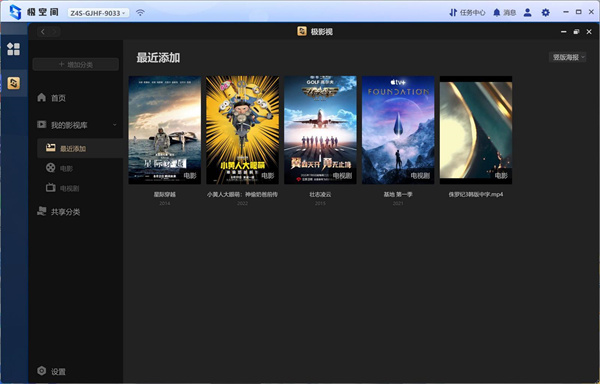
Task: Open the 小黄人大眼萌 Minions poster
Action: click(243, 130)
